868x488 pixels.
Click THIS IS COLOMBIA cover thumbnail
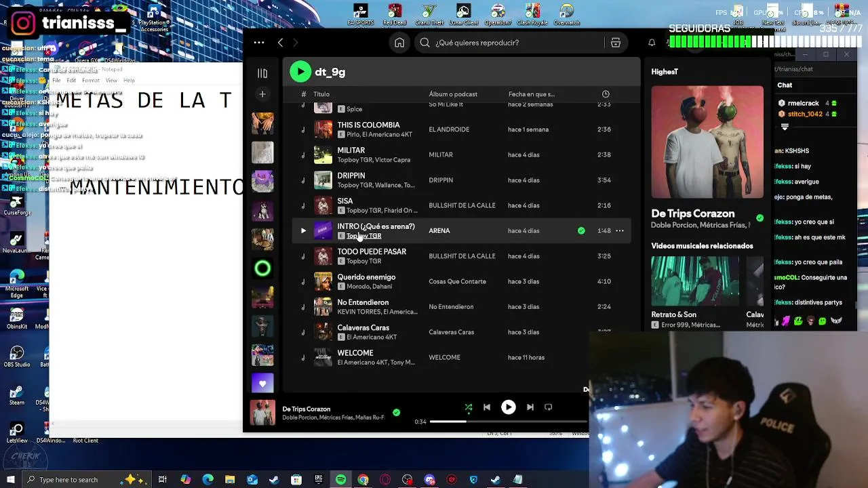323,129
